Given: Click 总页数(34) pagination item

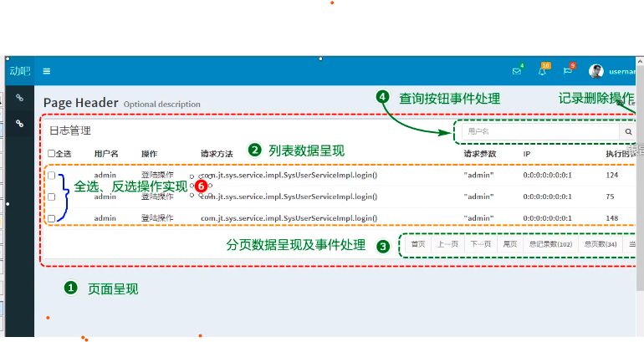Looking at the screenshot, I should pyautogui.click(x=601, y=244).
